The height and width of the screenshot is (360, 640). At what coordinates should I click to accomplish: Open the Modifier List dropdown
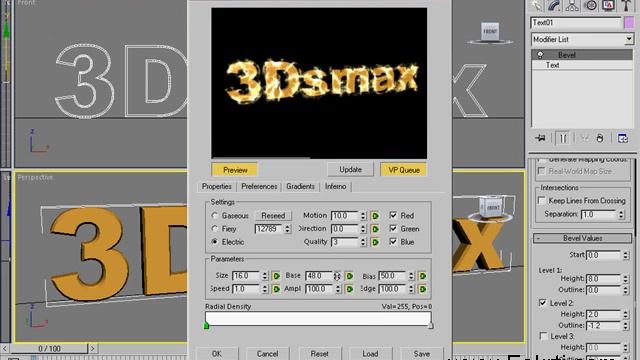[x=629, y=39]
